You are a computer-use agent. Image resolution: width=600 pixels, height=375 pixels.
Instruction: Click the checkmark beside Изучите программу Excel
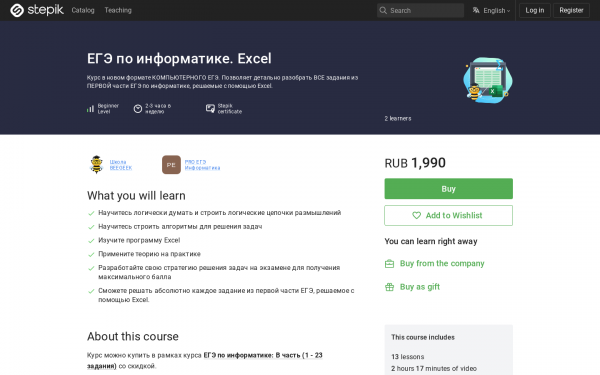coord(91,241)
